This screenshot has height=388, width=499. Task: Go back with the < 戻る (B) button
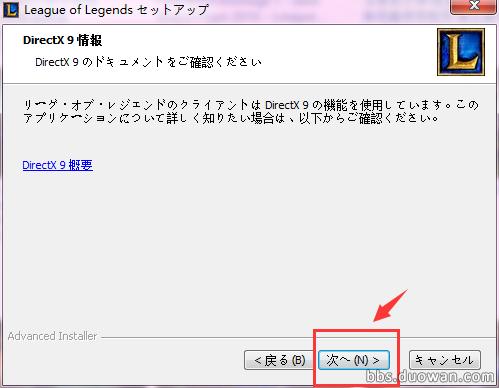coord(279,360)
